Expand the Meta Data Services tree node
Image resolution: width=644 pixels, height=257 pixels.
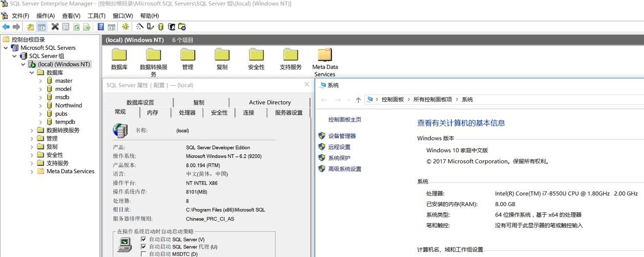coord(32,171)
